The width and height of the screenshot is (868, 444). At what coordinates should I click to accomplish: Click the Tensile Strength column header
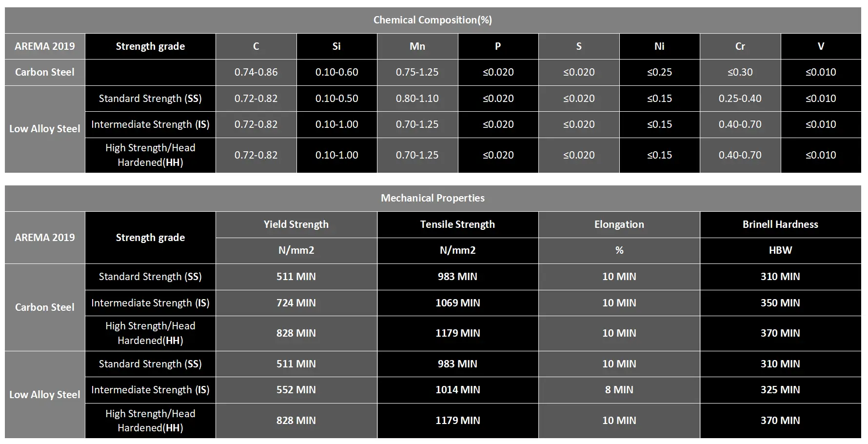click(x=457, y=224)
